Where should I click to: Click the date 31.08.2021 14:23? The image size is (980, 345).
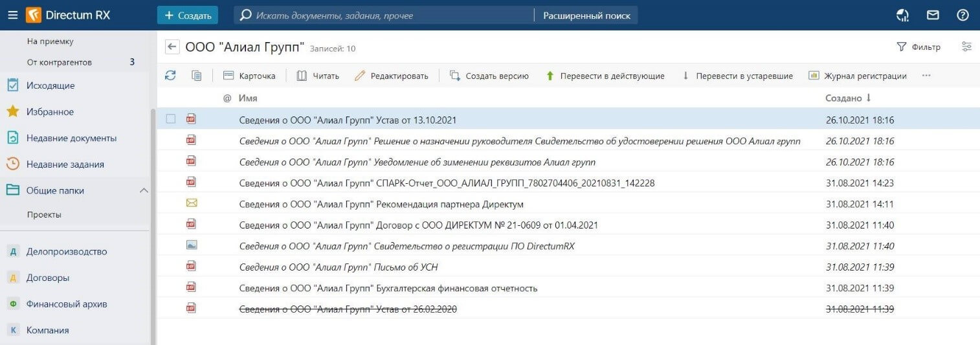pyautogui.click(x=860, y=183)
